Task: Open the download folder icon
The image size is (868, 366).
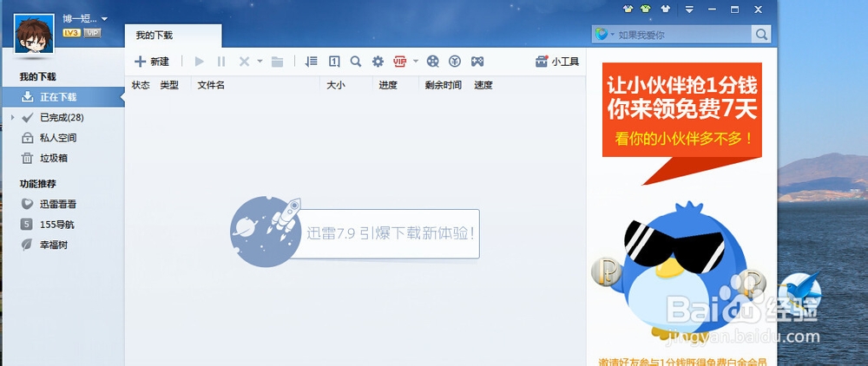Action: [278, 62]
